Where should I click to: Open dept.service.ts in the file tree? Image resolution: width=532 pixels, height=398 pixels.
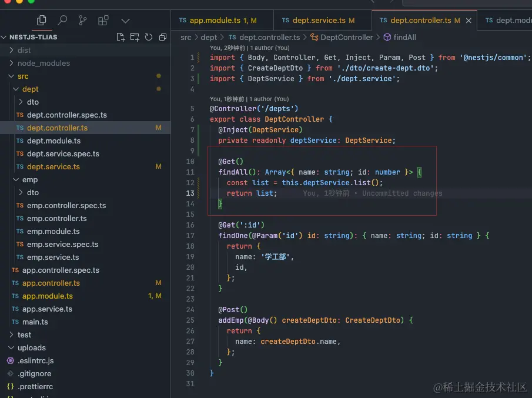click(x=53, y=166)
